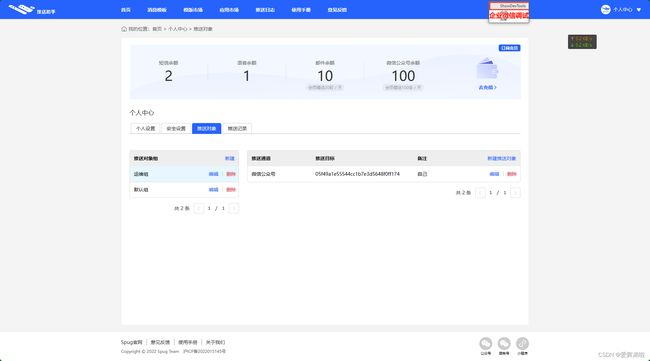Click the WeChat official account footer icon
Viewport: 650px width, 361px height.
(486, 344)
